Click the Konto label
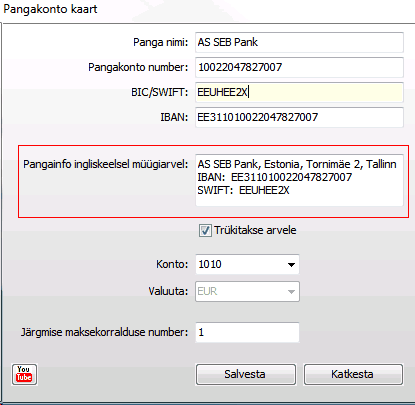 point(172,264)
